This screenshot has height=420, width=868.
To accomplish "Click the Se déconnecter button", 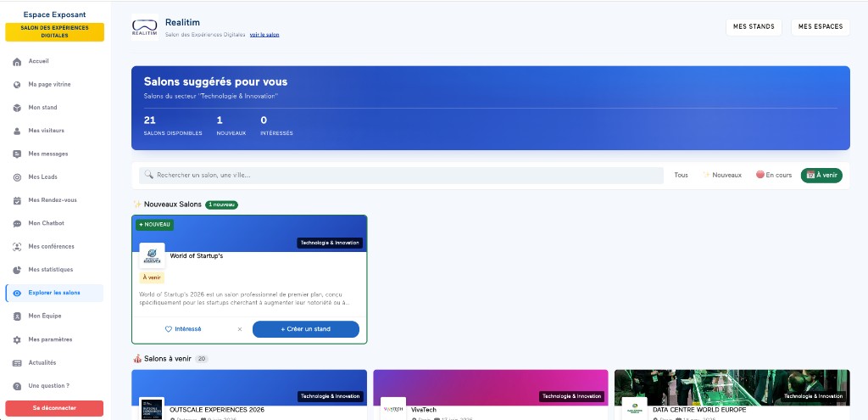I will click(x=54, y=408).
